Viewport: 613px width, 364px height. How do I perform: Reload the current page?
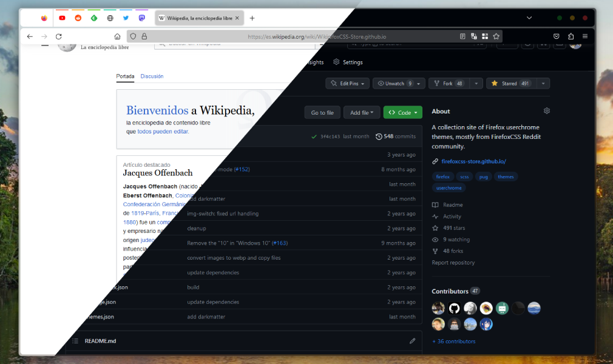tap(59, 36)
